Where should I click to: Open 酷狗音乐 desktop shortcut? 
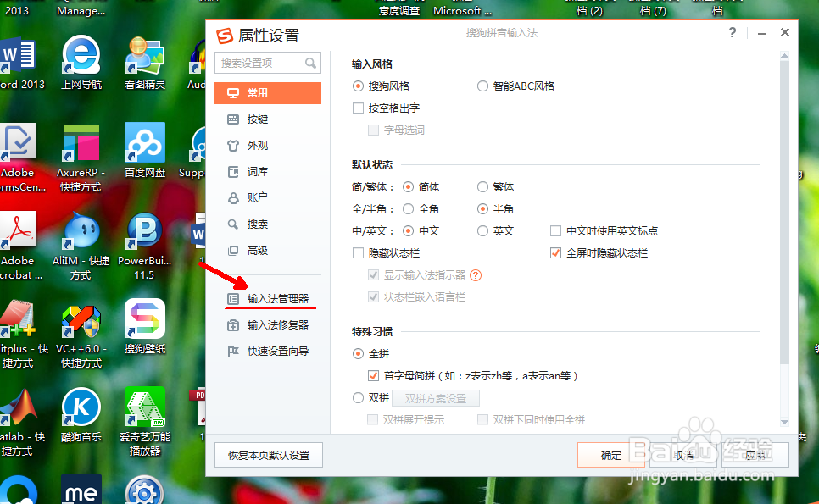pos(81,415)
